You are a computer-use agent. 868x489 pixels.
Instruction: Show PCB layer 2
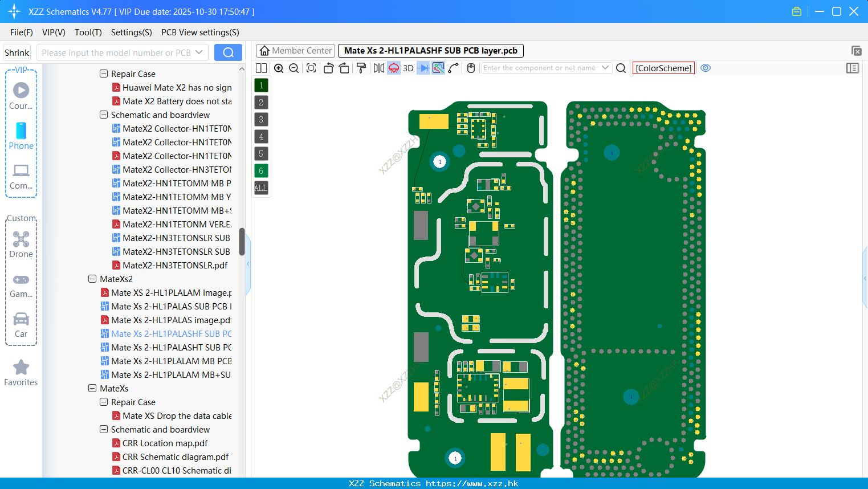coord(261,103)
